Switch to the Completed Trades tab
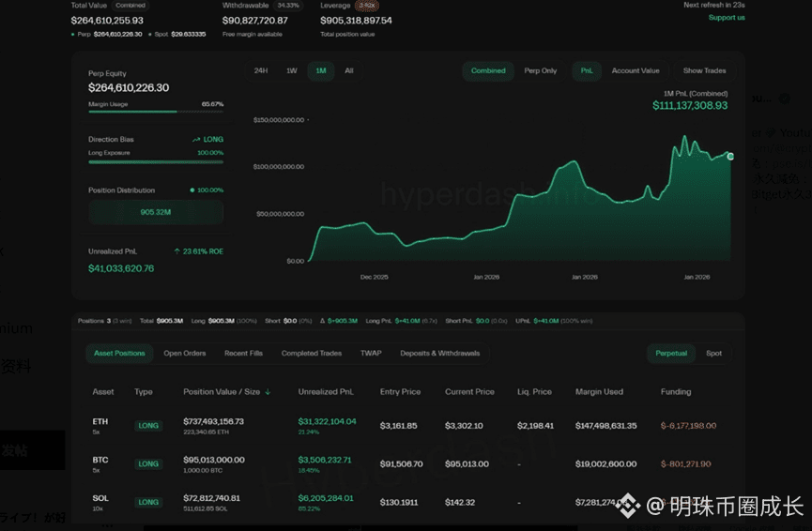 (x=312, y=354)
